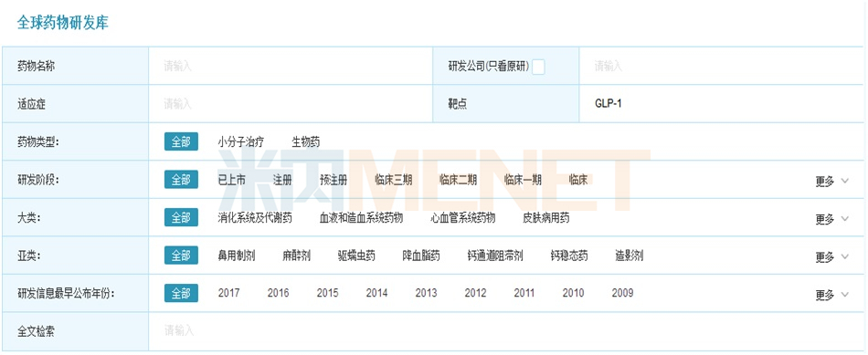Filter by year 2011
Viewport: 868px width, 355px height.
point(524,293)
